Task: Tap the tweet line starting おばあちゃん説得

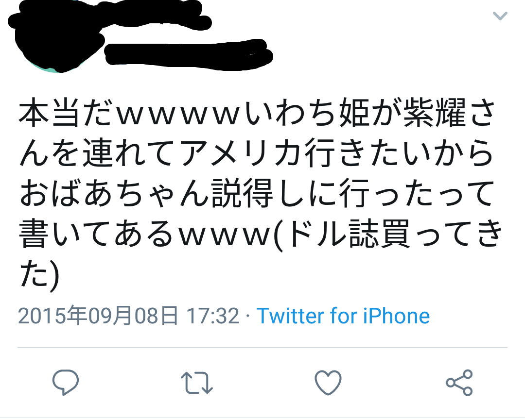Action: click(257, 193)
